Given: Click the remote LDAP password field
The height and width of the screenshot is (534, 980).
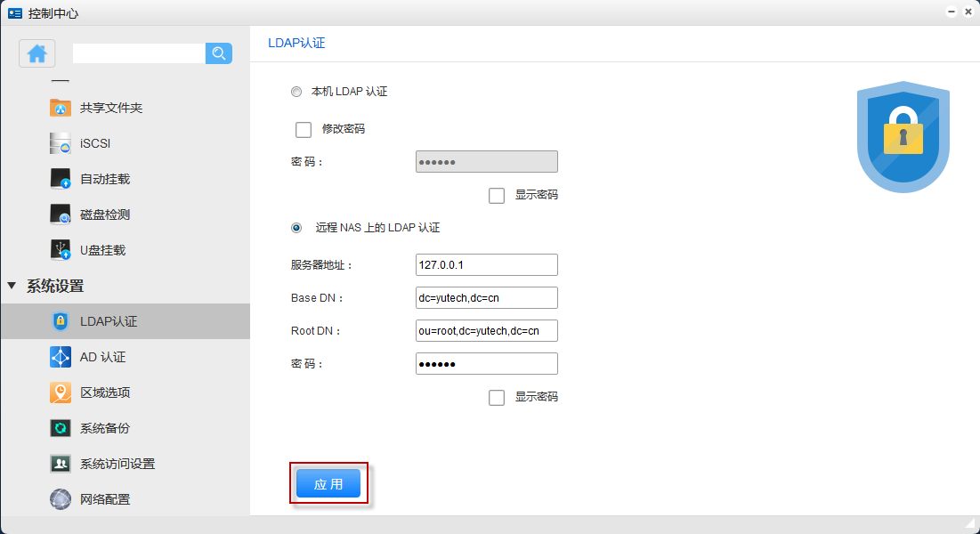Looking at the screenshot, I should click(x=486, y=364).
